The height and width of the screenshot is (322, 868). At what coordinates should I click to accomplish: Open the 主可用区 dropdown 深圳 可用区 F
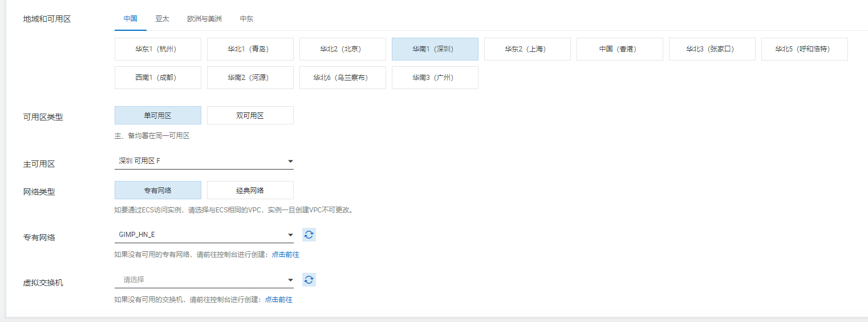(204, 162)
